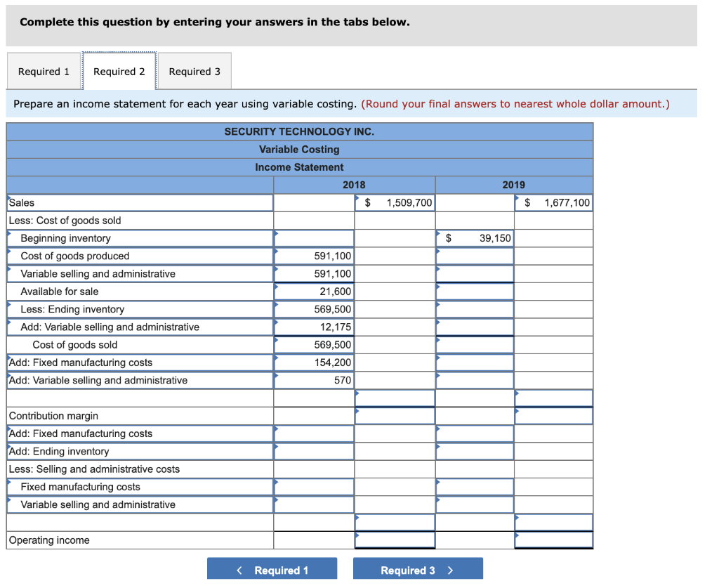Open the Add: Ending inventory label dropdown
719x588 pixels.
click(x=140, y=452)
